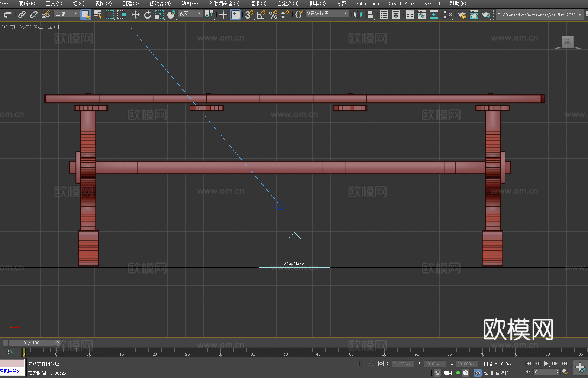Open the 视图(V) menu

point(103,3)
